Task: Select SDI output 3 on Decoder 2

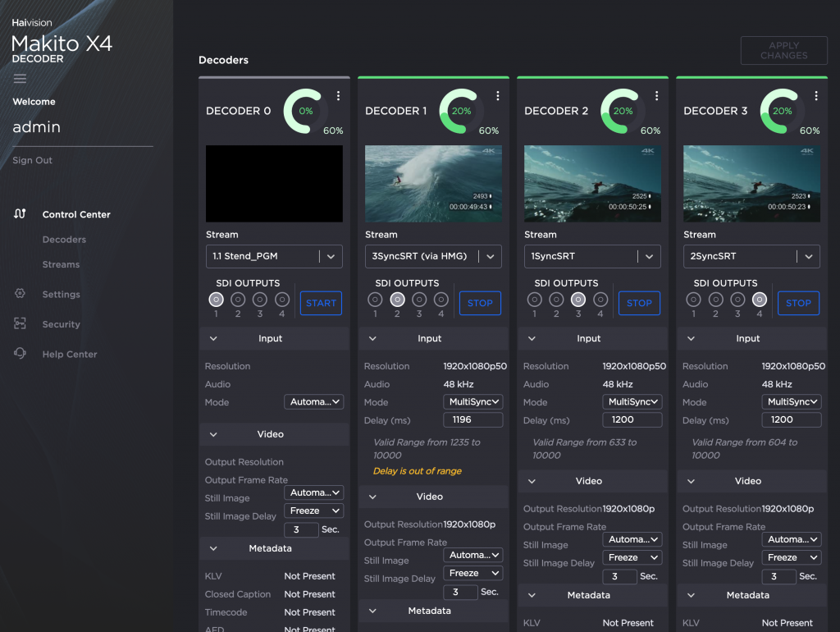Action: (578, 300)
